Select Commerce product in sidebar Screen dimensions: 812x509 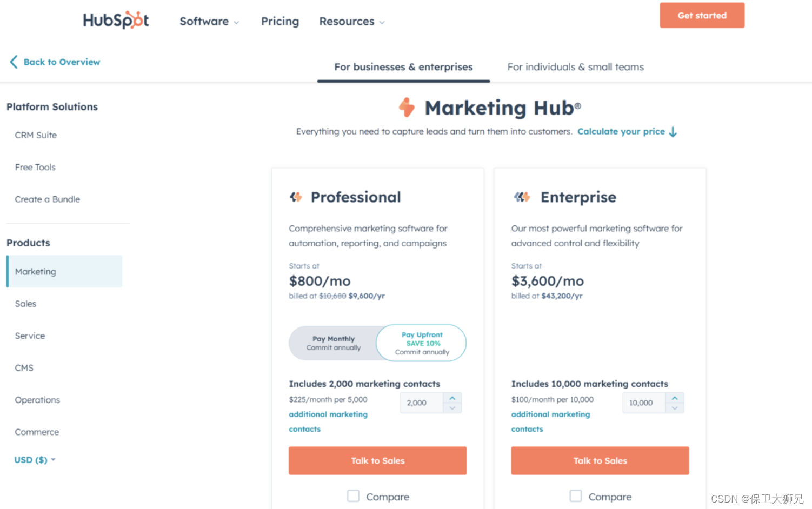(37, 432)
